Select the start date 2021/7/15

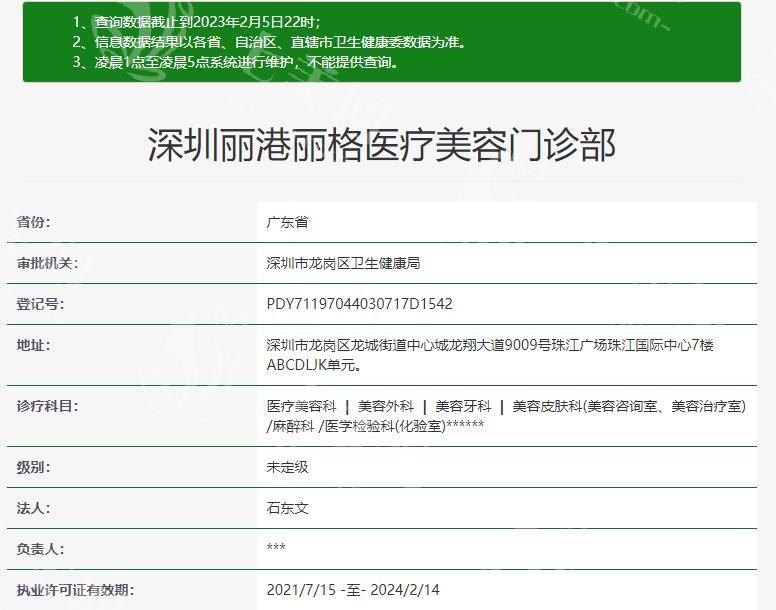(x=301, y=590)
